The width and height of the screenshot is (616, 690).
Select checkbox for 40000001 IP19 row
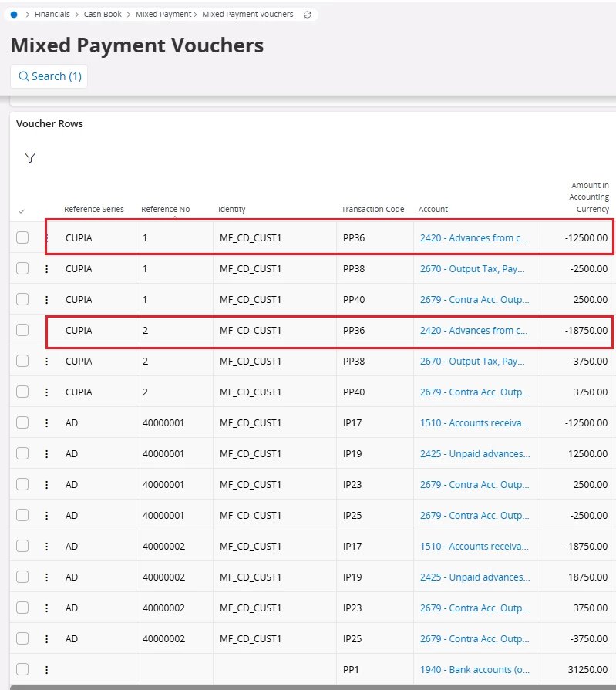click(22, 453)
